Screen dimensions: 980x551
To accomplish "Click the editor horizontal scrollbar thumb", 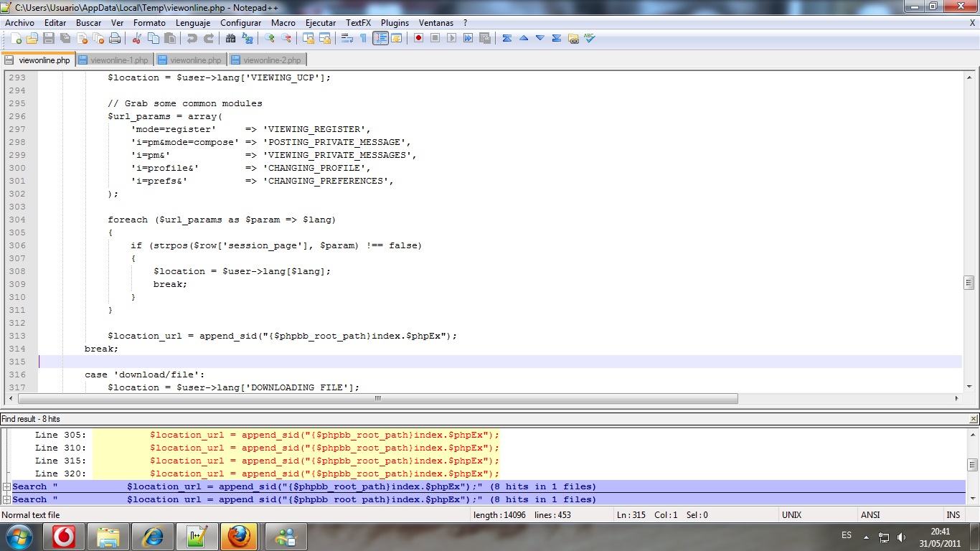I will point(378,398).
